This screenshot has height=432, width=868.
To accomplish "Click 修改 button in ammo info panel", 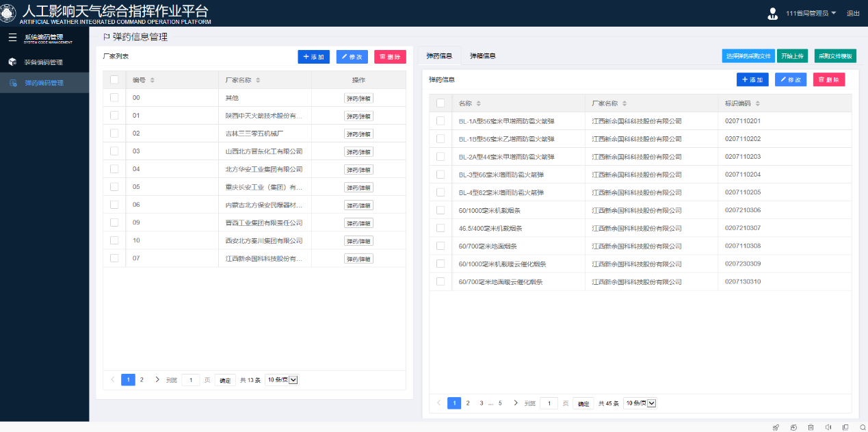I will (791, 80).
